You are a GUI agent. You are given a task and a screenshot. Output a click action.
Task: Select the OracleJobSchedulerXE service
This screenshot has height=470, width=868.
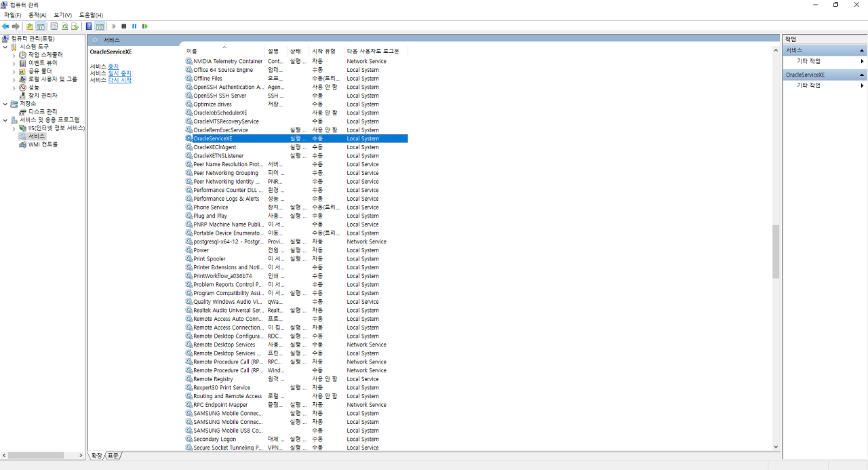point(296,113)
